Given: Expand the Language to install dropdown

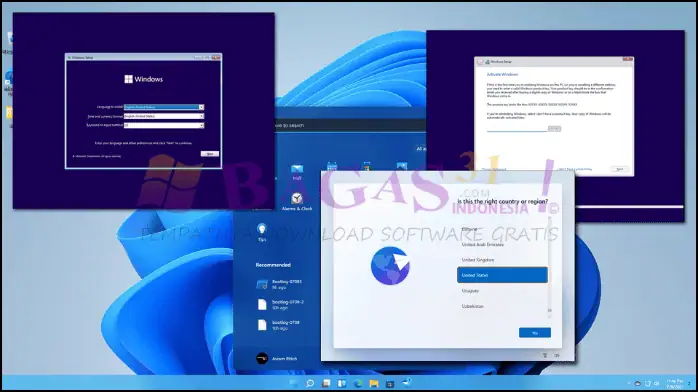Looking at the screenshot, I should (x=164, y=107).
